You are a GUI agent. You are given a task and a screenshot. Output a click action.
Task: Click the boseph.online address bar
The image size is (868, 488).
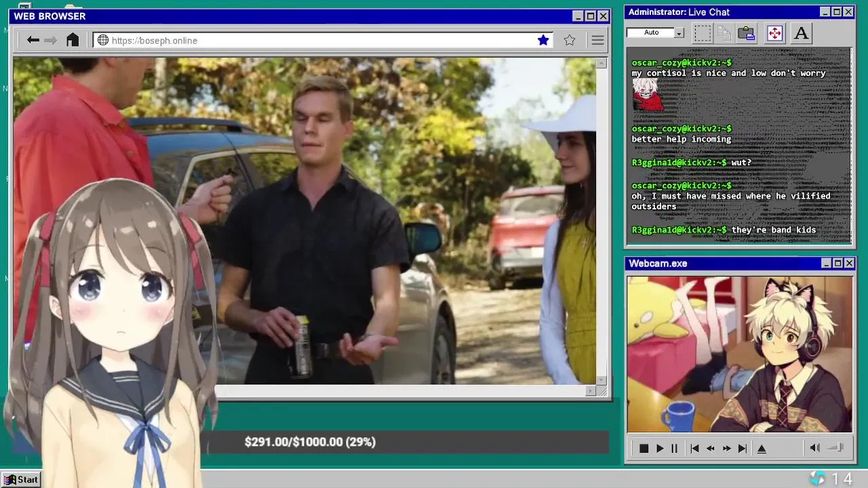tap(323, 40)
